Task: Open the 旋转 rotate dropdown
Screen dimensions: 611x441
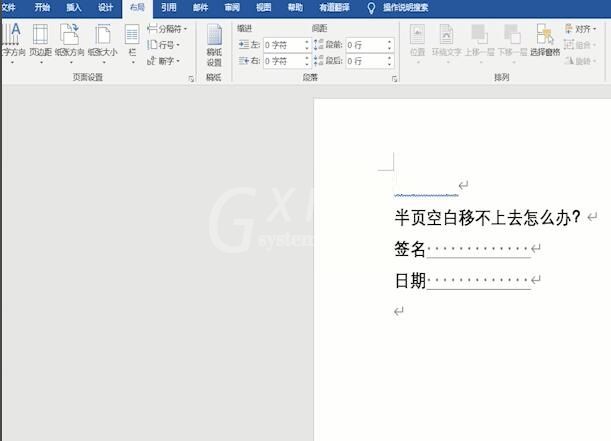Action: pos(580,61)
